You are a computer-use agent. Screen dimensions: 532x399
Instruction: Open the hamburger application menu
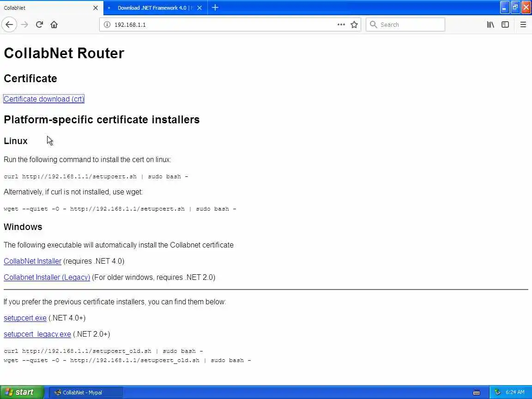pos(523,24)
